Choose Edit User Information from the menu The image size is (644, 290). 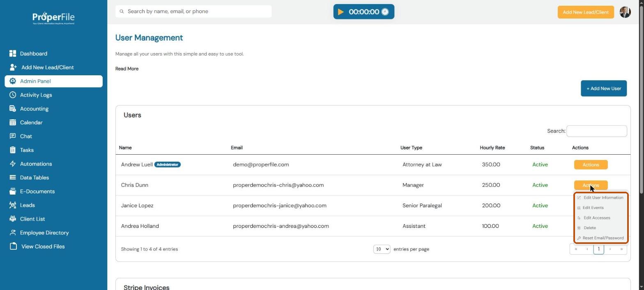tap(600, 198)
